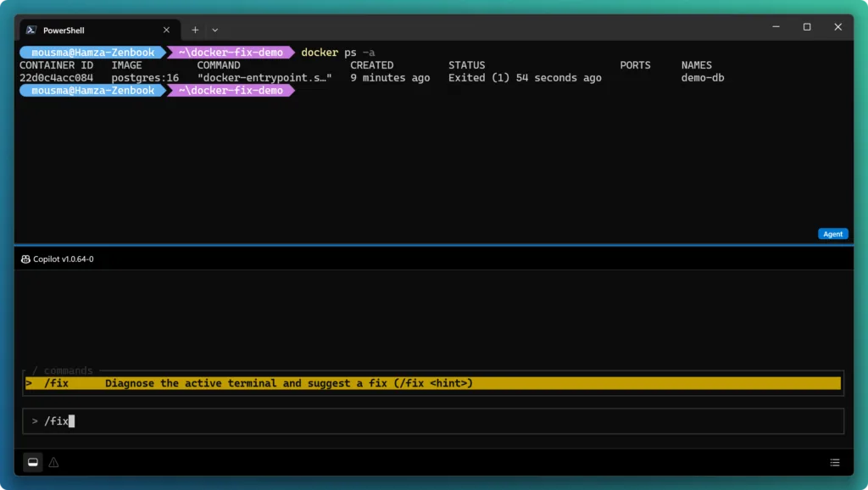The image size is (868, 490).
Task: Click the Copilot icon in pane header
Action: [25, 259]
